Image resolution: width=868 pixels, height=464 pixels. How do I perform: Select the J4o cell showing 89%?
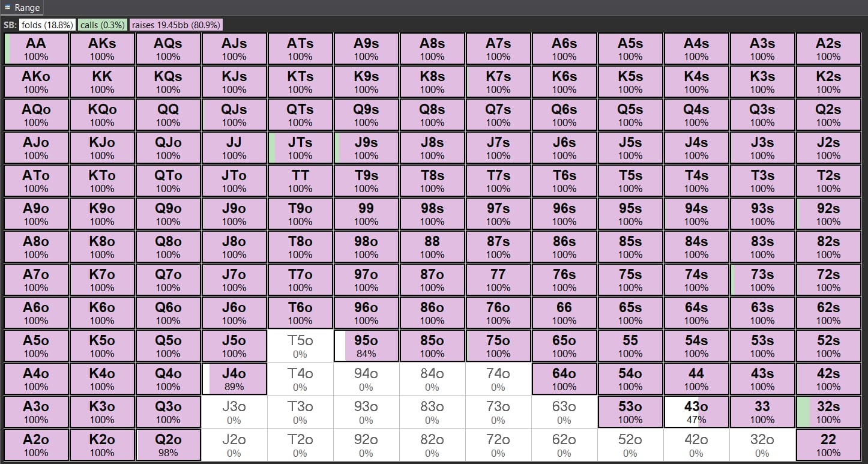[234, 379]
